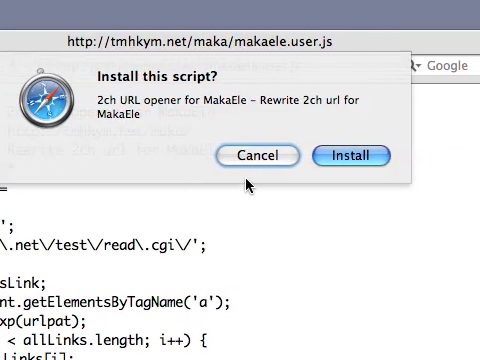480x360 pixels.
Task: Click the 'Install this script?' heading text
Action: (157, 76)
